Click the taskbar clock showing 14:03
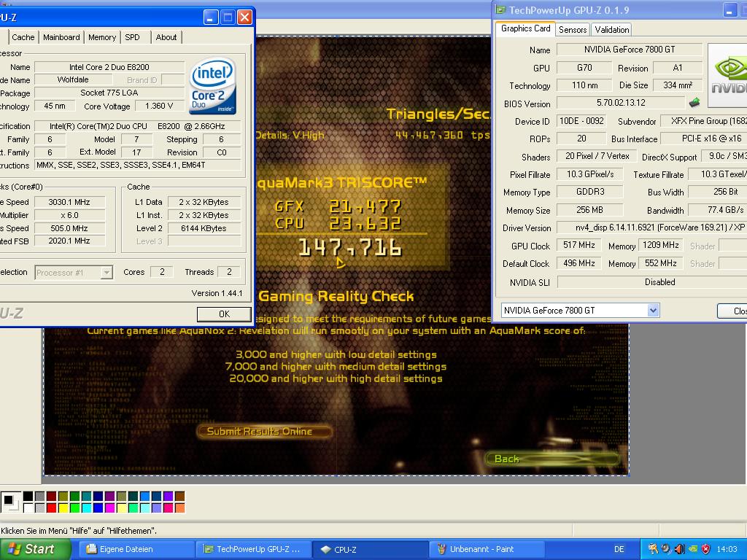Image resolution: width=747 pixels, height=560 pixels. tap(727, 549)
